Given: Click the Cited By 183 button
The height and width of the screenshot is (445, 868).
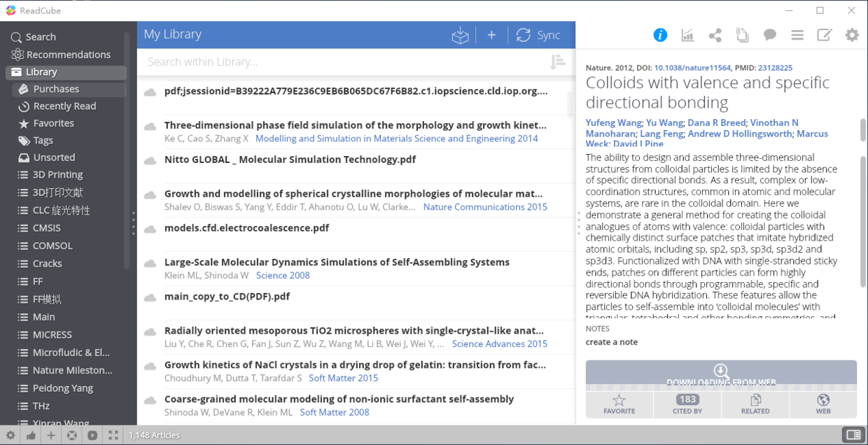Looking at the screenshot, I should [x=687, y=404].
